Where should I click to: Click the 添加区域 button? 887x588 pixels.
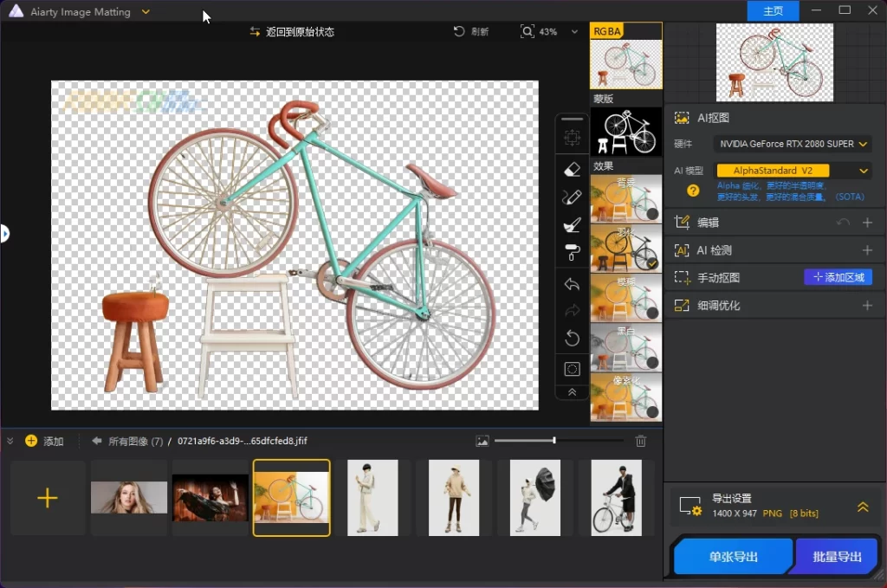coord(838,277)
